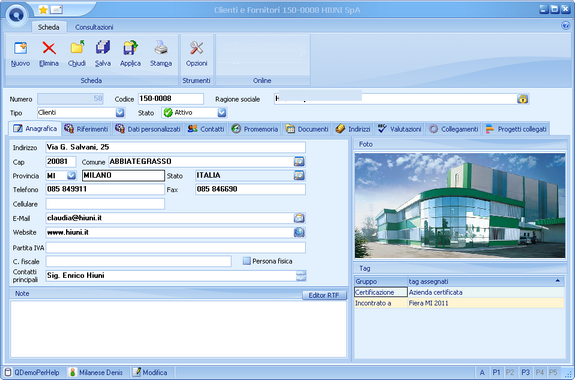Open the Documenti tab
The image size is (575, 380).
coord(307,129)
